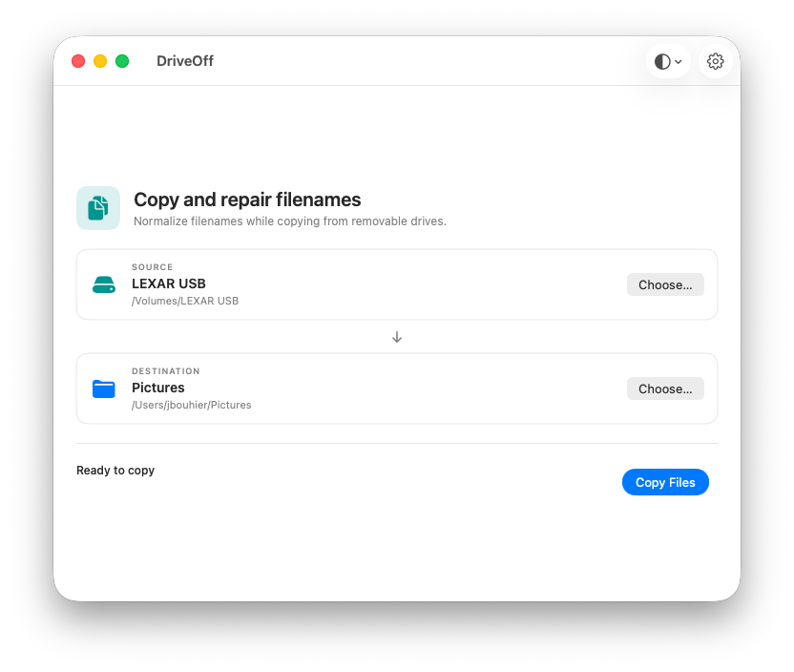Click the teal copy documents icon
794x672 pixels.
point(98,208)
